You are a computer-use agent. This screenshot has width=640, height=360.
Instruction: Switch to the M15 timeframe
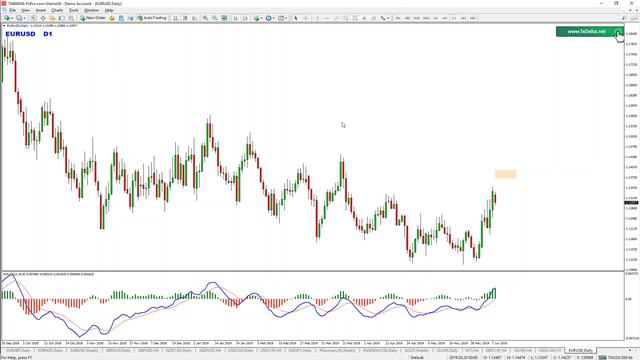pyautogui.click(x=416, y=18)
